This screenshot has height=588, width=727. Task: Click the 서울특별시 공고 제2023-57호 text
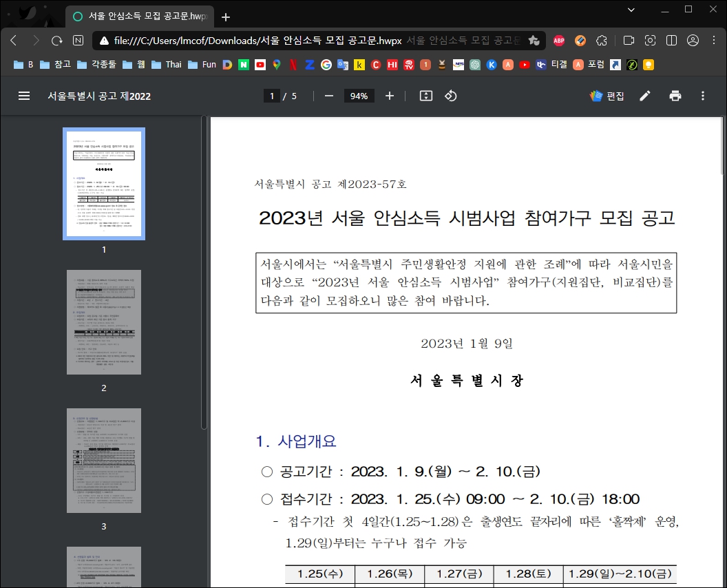[x=330, y=184]
